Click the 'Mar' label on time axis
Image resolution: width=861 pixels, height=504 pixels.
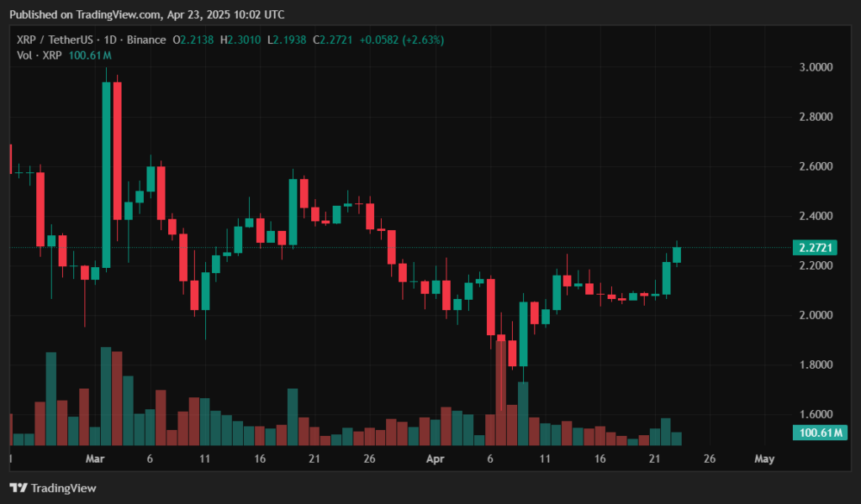point(95,459)
